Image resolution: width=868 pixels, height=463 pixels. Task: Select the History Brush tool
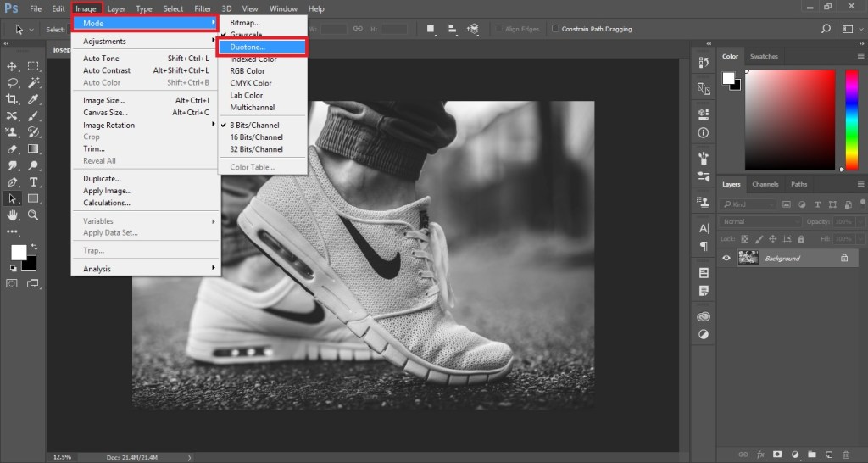33,132
